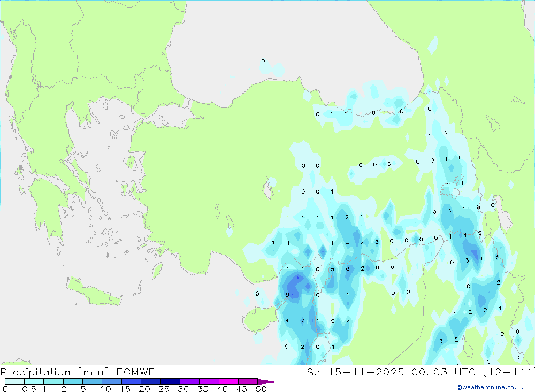The image size is (535, 392).
Task: Select the 20–25 mm dark blue legend segment
Action: [x=151, y=381]
